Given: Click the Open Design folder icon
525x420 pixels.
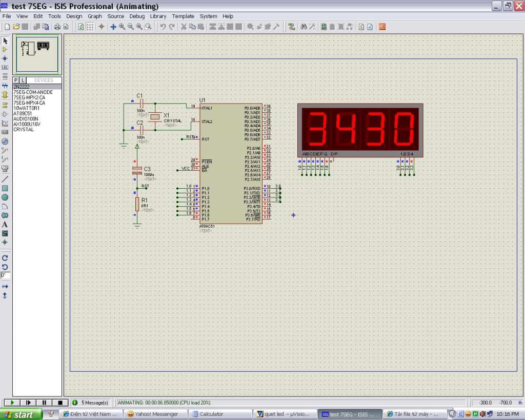Looking at the screenshot, I should pyautogui.click(x=16, y=27).
